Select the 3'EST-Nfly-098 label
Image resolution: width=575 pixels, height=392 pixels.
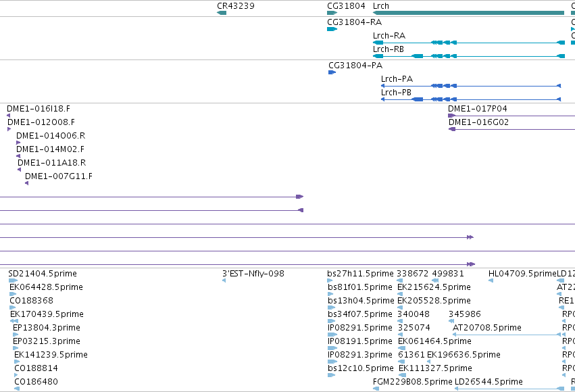pyautogui.click(x=253, y=274)
